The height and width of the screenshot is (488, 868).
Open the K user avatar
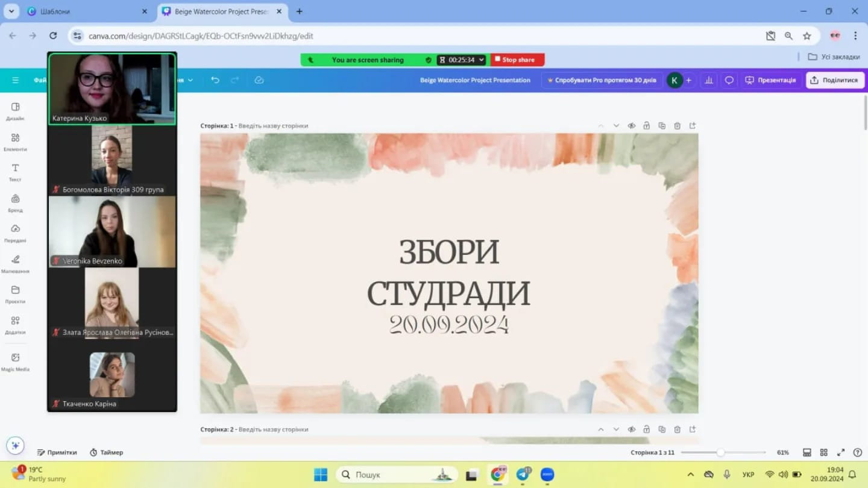tap(675, 80)
